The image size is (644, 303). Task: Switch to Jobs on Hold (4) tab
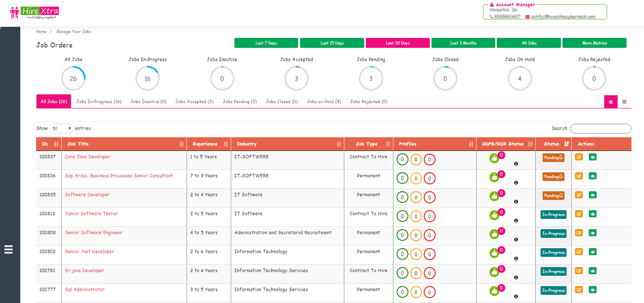324,102
